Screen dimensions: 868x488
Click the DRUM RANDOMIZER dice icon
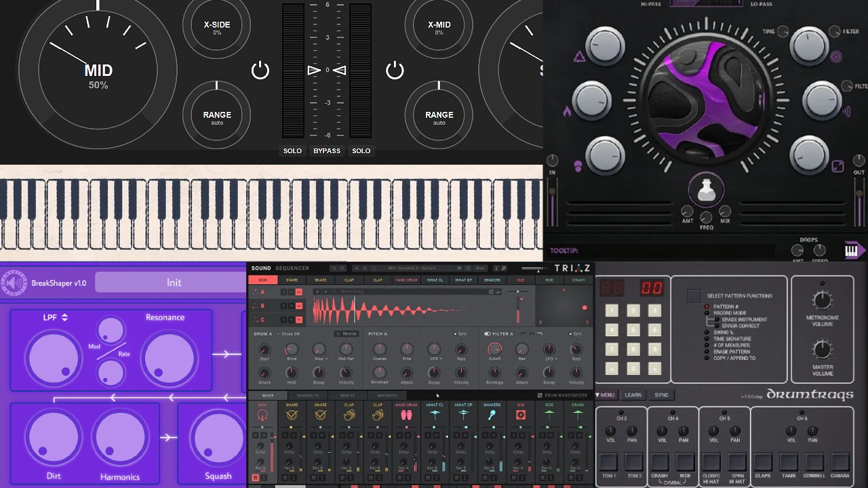pos(540,395)
